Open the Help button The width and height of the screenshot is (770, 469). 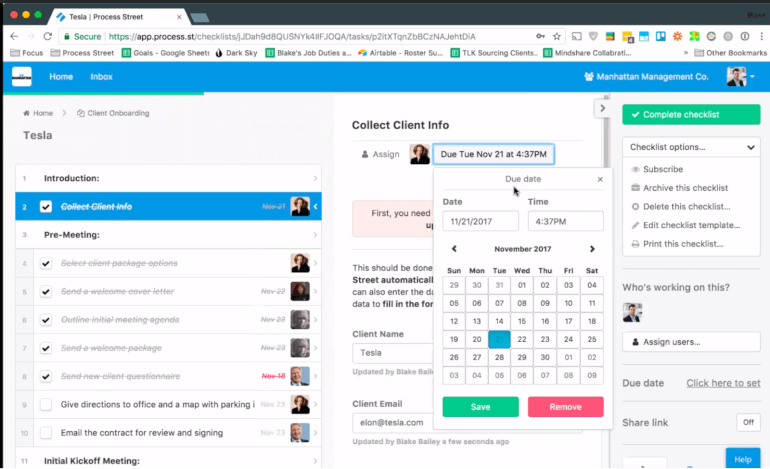click(742, 459)
